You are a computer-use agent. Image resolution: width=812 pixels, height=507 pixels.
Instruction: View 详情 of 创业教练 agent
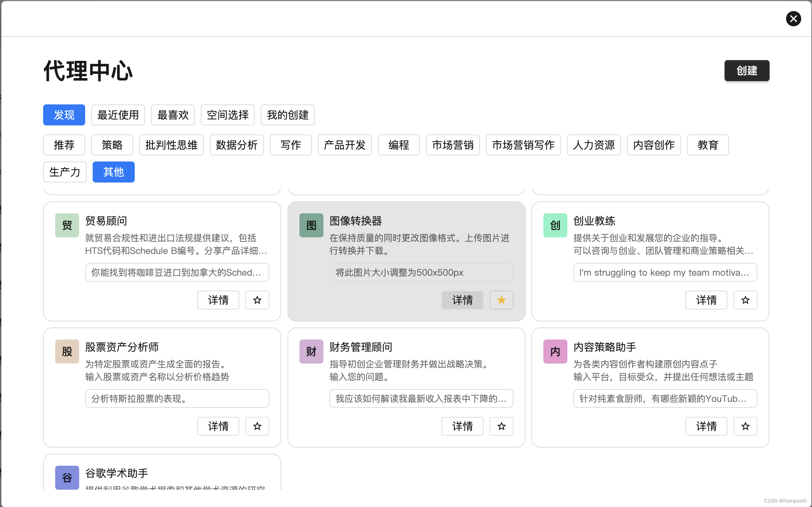pyautogui.click(x=706, y=300)
